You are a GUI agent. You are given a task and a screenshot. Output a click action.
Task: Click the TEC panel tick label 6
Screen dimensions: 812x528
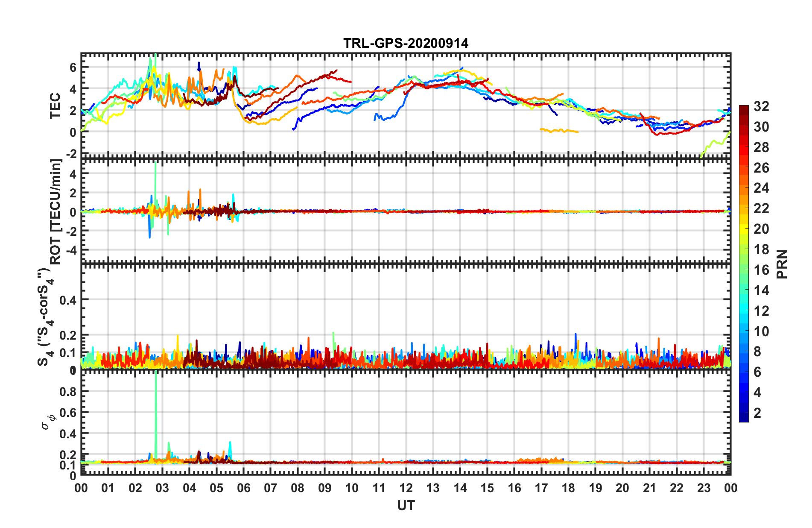(73, 67)
